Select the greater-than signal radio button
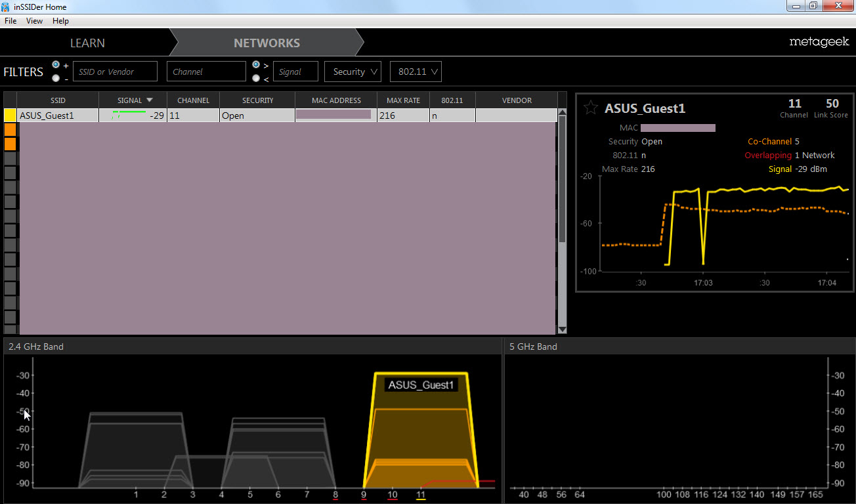 pyautogui.click(x=256, y=65)
